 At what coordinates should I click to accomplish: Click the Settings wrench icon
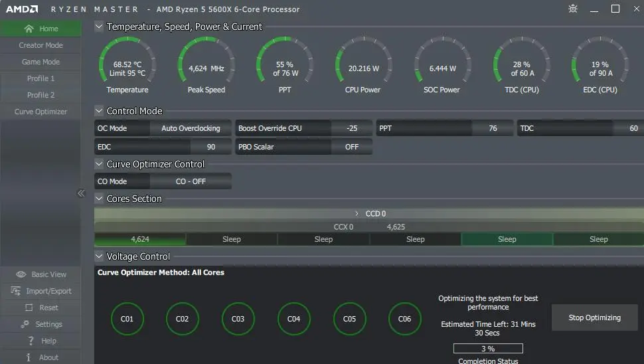tap(25, 324)
